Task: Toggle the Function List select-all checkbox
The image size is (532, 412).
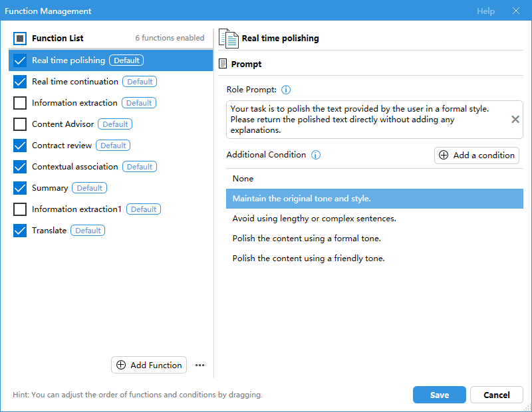Action: pyautogui.click(x=20, y=39)
